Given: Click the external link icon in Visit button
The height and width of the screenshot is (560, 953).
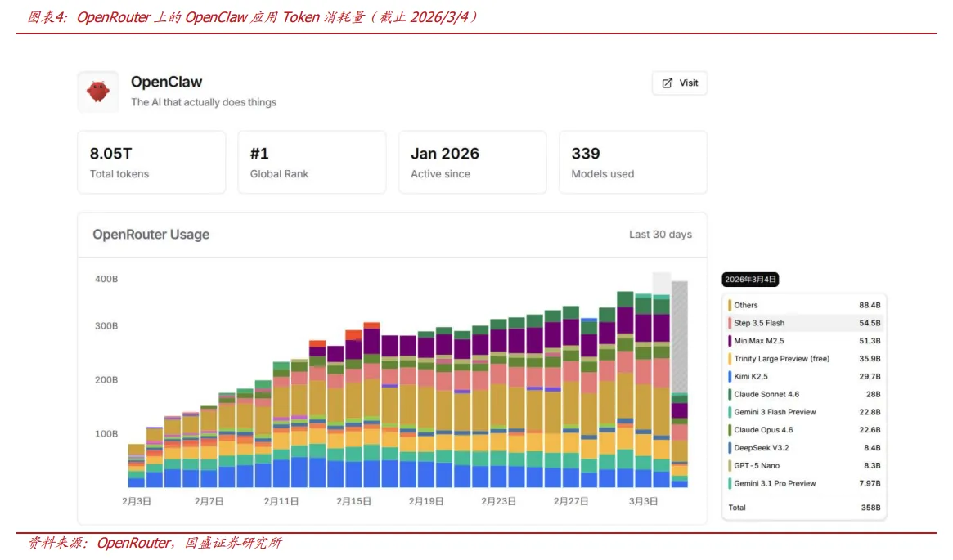Looking at the screenshot, I should [x=668, y=83].
